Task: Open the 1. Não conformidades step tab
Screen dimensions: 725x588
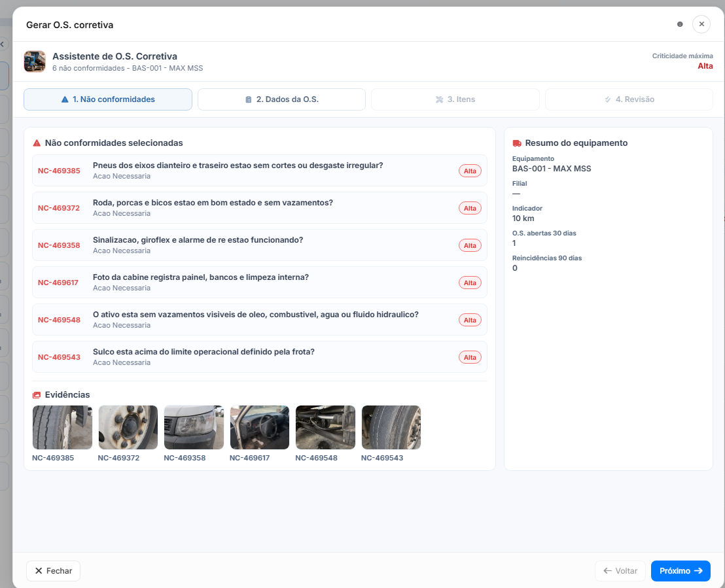Action: pos(108,99)
